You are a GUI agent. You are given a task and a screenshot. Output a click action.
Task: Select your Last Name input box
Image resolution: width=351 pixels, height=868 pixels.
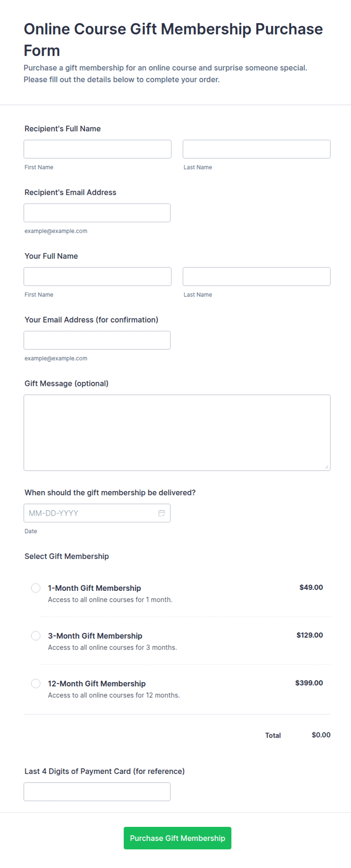(257, 276)
